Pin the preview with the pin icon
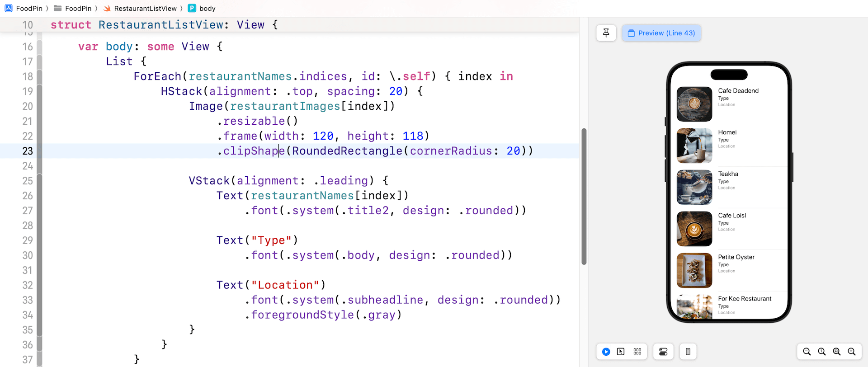Screen dimensions: 868x367 (x=606, y=33)
